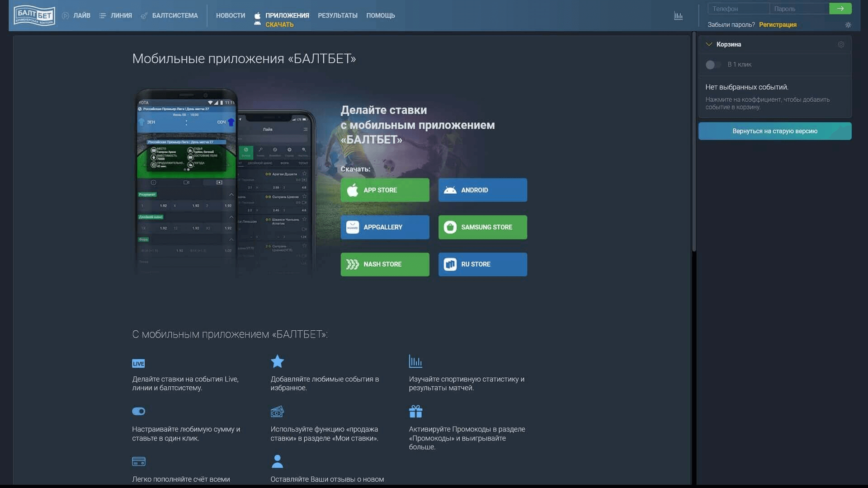
Task: Open the Результаты page
Action: (337, 15)
